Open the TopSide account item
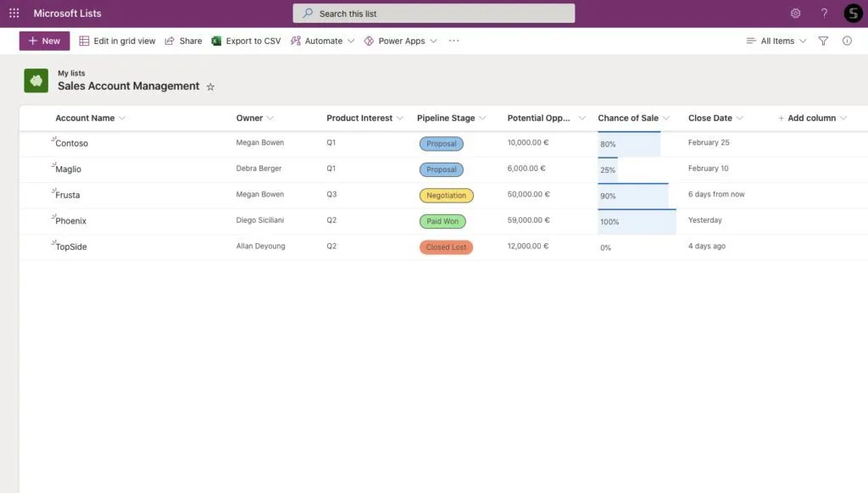This screenshot has width=868, height=493. click(71, 246)
